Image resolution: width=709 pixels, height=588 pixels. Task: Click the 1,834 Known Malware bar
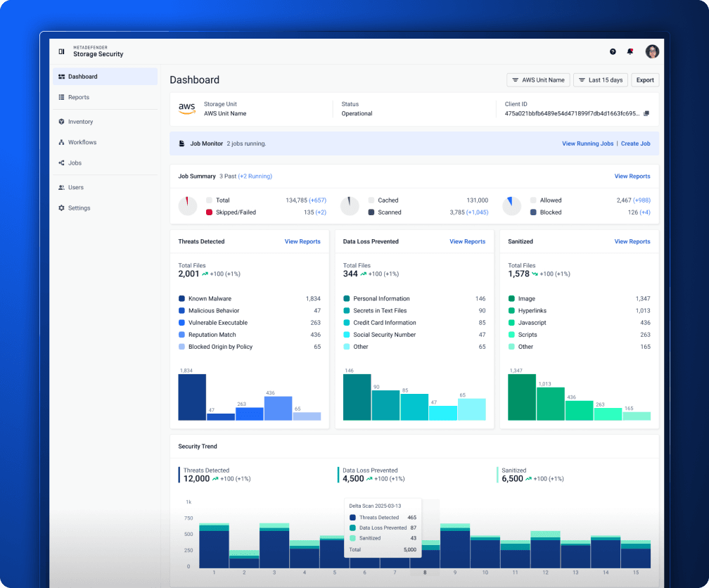click(x=192, y=397)
